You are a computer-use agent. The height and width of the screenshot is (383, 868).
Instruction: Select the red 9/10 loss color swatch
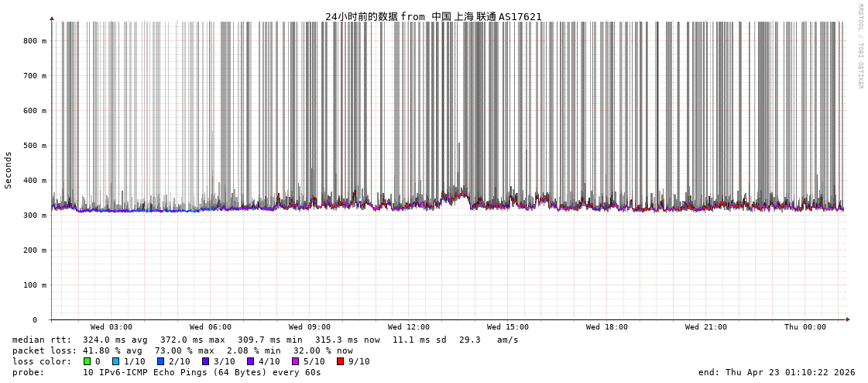tap(340, 361)
